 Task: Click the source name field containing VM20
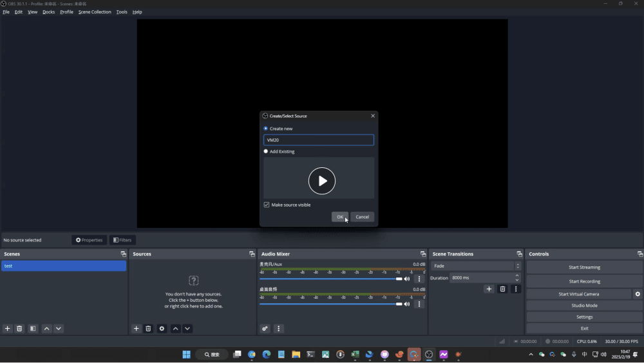pyautogui.click(x=319, y=140)
